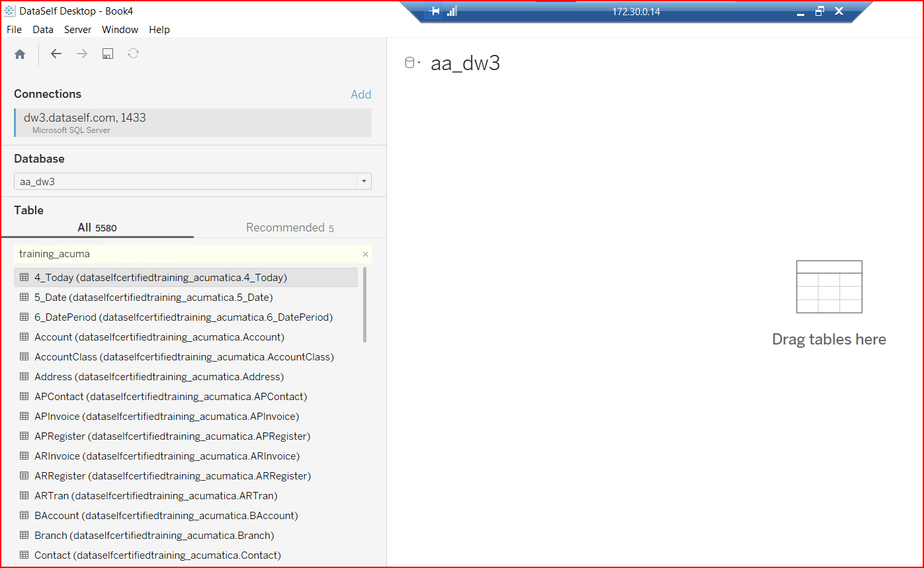Click the table list scrollbar
Screen dimensions: 924x568
click(x=364, y=305)
